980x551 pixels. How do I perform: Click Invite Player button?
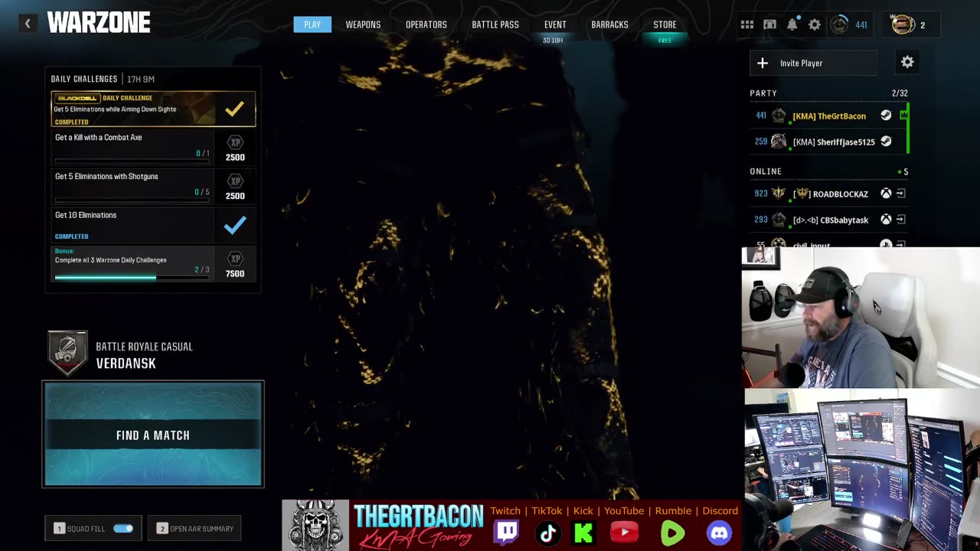click(814, 63)
